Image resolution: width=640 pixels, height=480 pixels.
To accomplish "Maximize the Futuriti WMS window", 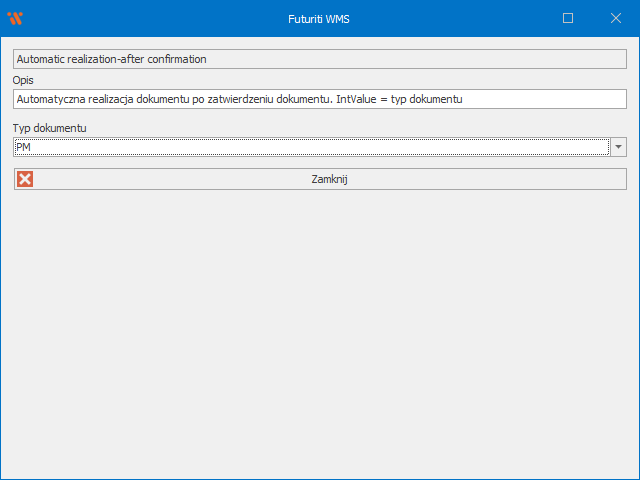I will click(568, 18).
